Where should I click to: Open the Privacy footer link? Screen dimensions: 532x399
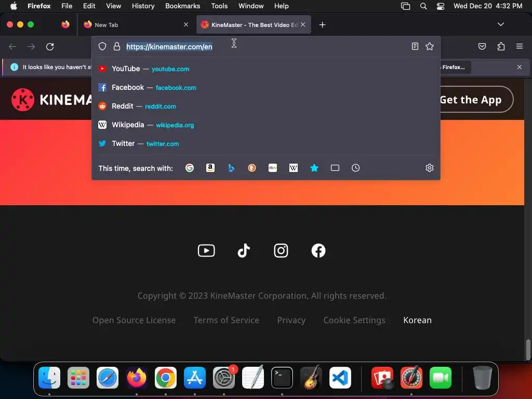291,320
